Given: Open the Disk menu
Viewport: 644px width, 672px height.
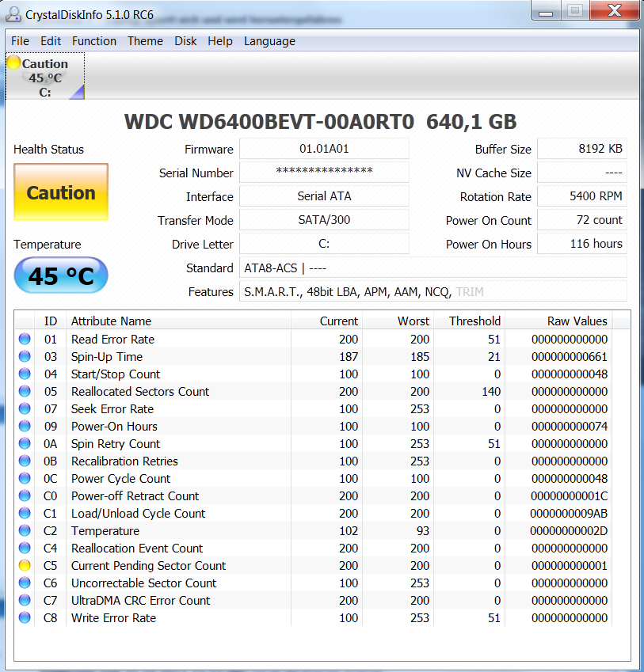Looking at the screenshot, I should tap(185, 41).
